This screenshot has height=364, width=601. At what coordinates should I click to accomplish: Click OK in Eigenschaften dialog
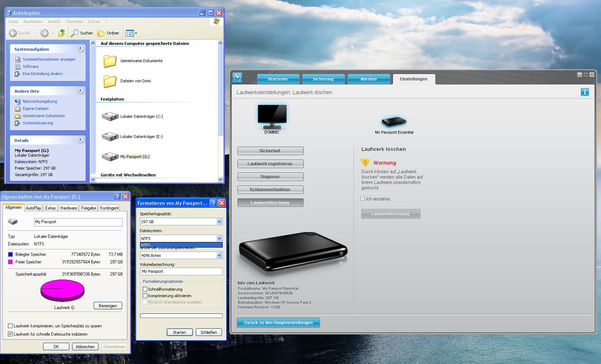pyautogui.click(x=56, y=347)
